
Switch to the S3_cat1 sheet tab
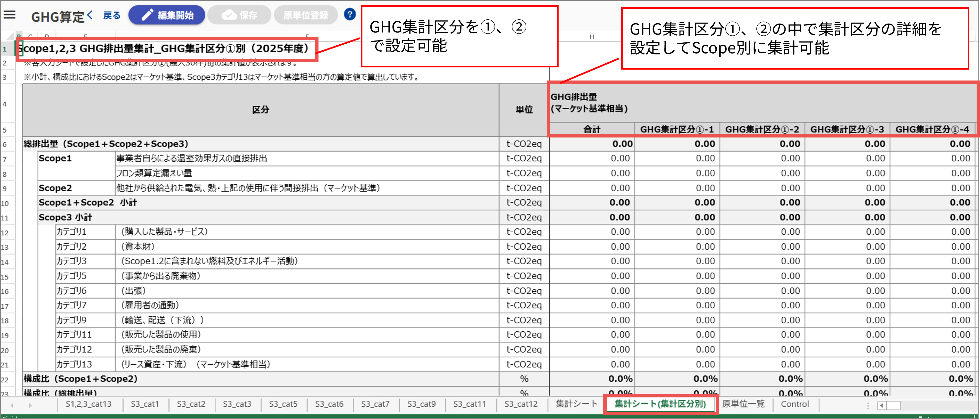point(145,404)
